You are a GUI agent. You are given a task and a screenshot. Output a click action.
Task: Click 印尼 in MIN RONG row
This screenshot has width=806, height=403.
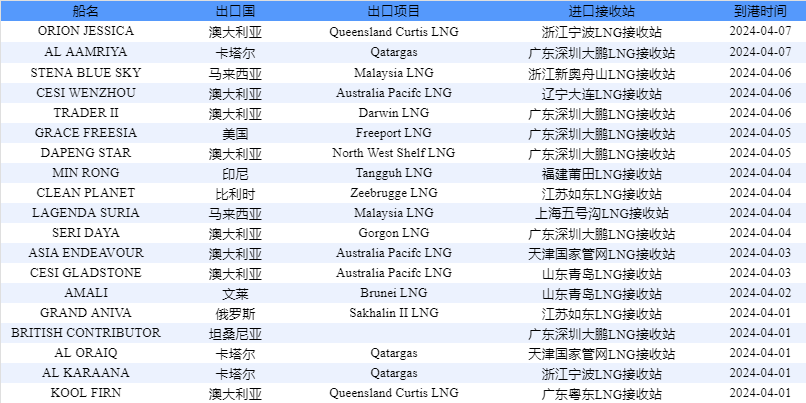tap(235, 174)
